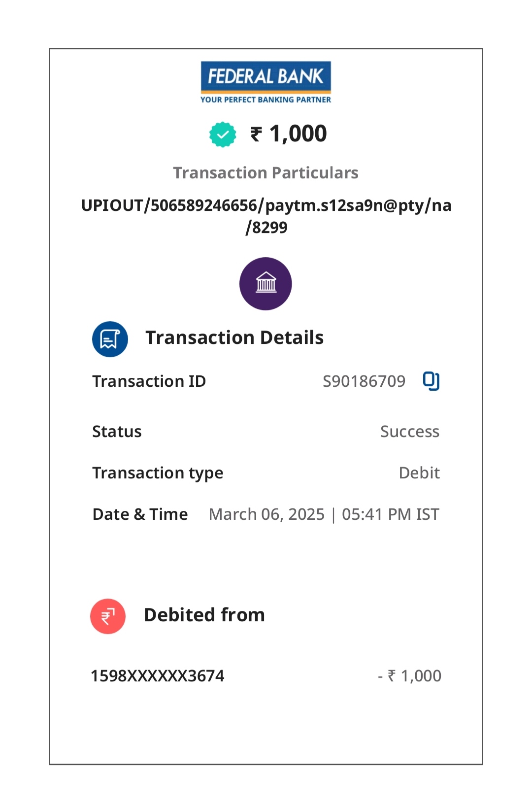Select the Transaction Particulars label

[x=266, y=173]
